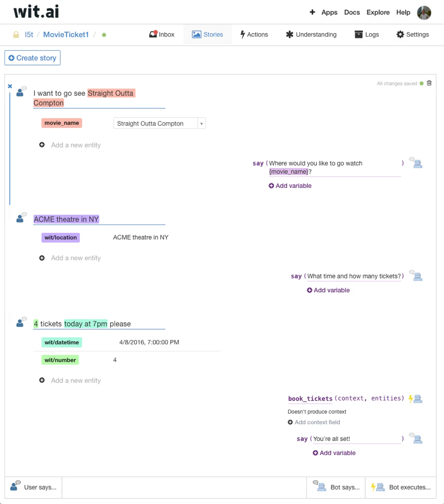Open the Logs tab
The width and height of the screenshot is (444, 504).
(x=367, y=35)
